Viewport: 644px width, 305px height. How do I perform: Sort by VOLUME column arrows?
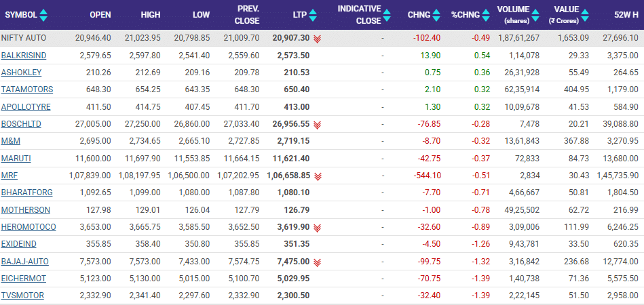[x=535, y=15]
